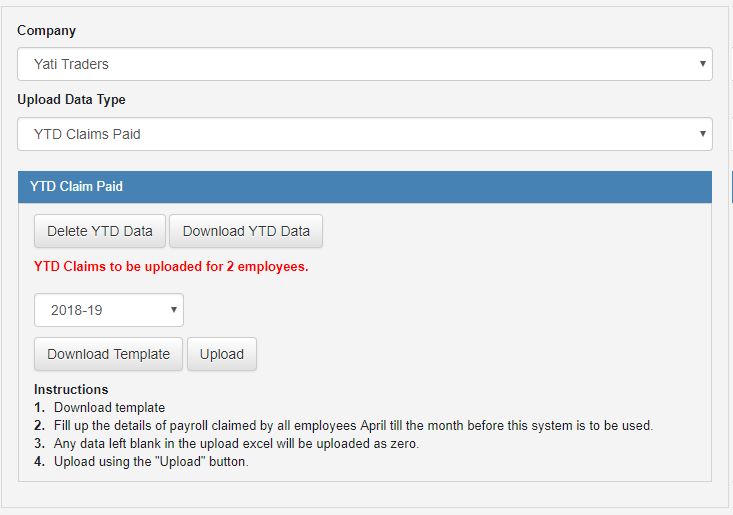The height and width of the screenshot is (515, 733).
Task: Click the Instructions heading
Action: point(71,389)
